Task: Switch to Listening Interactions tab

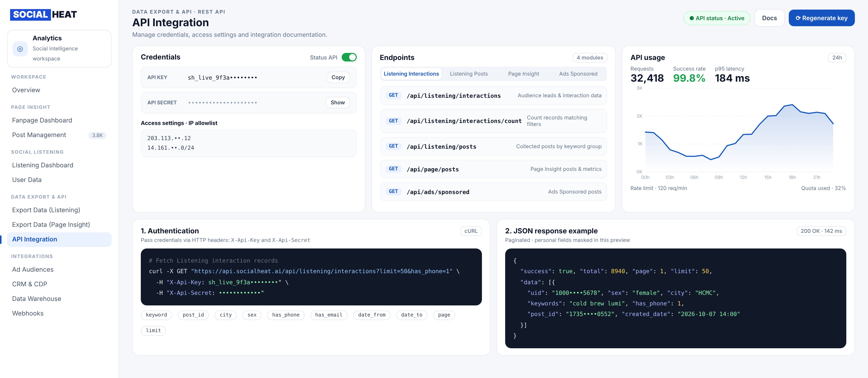Action: 411,74
